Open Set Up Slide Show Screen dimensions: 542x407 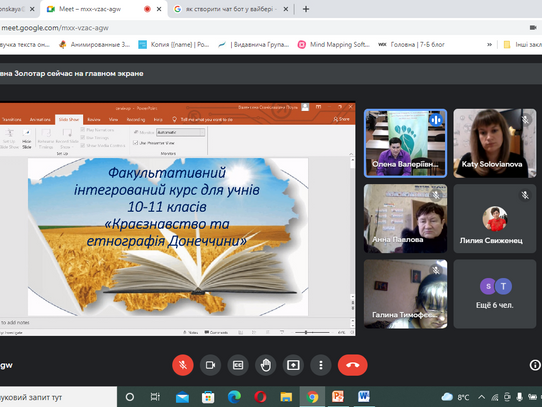[x=9, y=139]
